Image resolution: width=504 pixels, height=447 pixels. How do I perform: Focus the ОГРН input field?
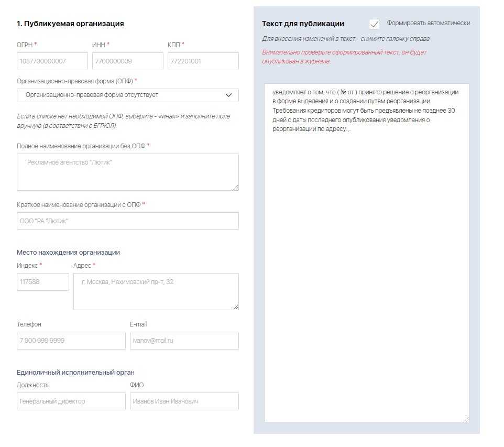click(x=52, y=61)
